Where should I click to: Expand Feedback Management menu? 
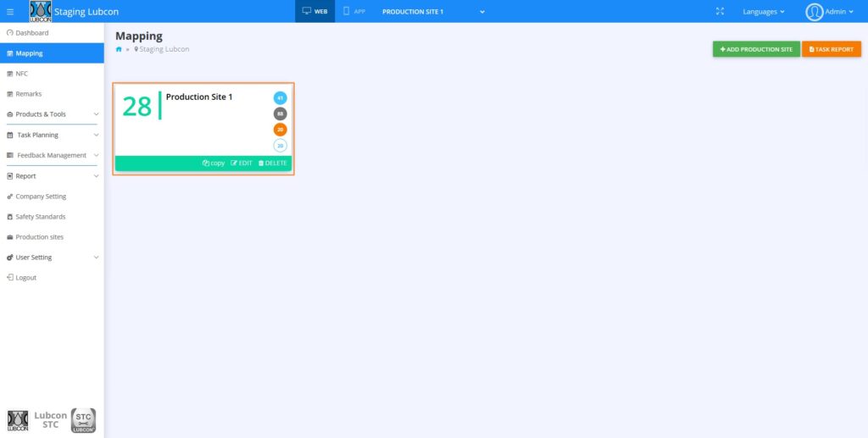(x=52, y=155)
